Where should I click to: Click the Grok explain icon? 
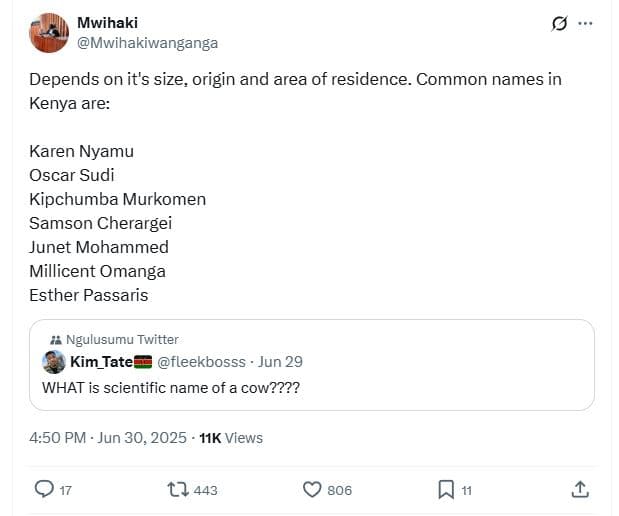click(560, 23)
